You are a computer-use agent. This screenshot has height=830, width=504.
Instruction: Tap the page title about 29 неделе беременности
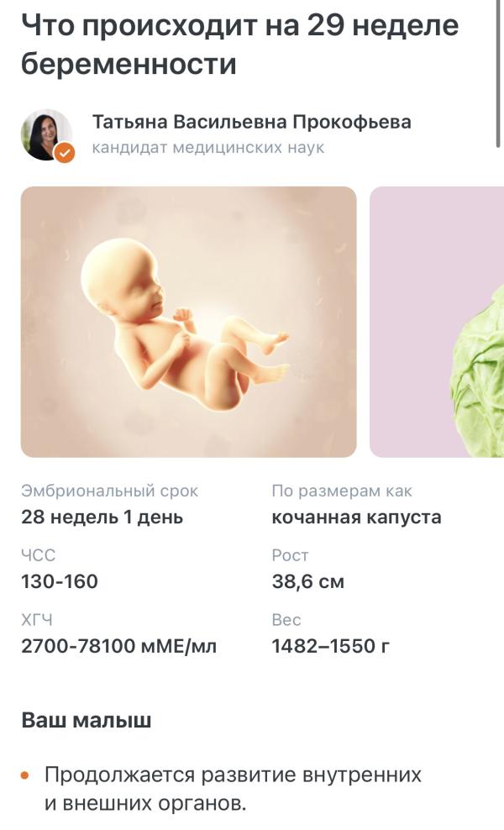point(239,45)
